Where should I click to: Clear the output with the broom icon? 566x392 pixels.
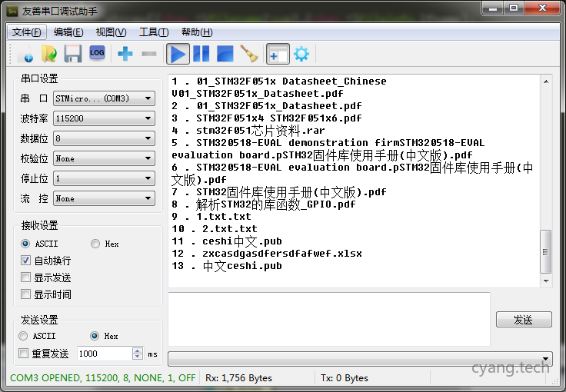point(248,54)
